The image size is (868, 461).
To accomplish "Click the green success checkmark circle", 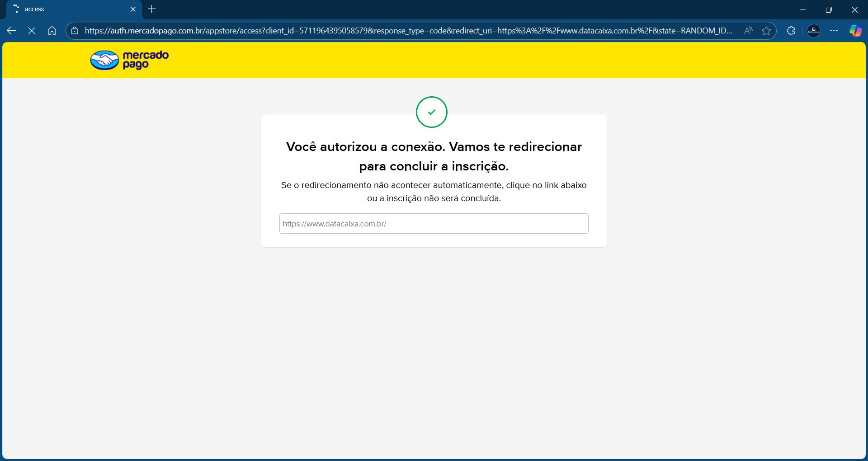I will [x=431, y=112].
